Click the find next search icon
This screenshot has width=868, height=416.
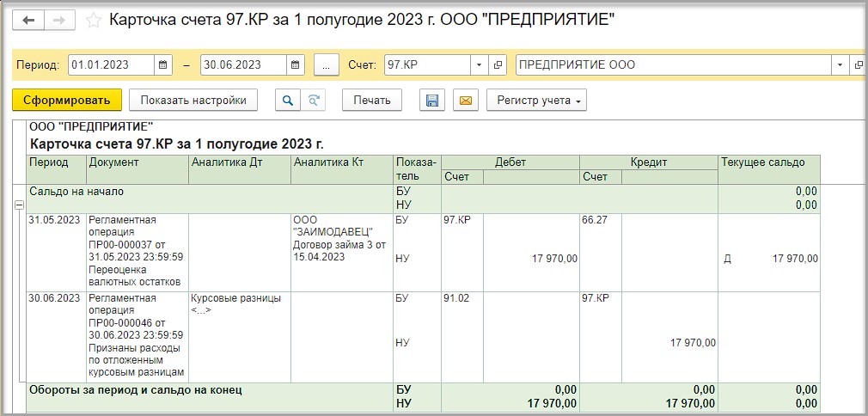314,101
